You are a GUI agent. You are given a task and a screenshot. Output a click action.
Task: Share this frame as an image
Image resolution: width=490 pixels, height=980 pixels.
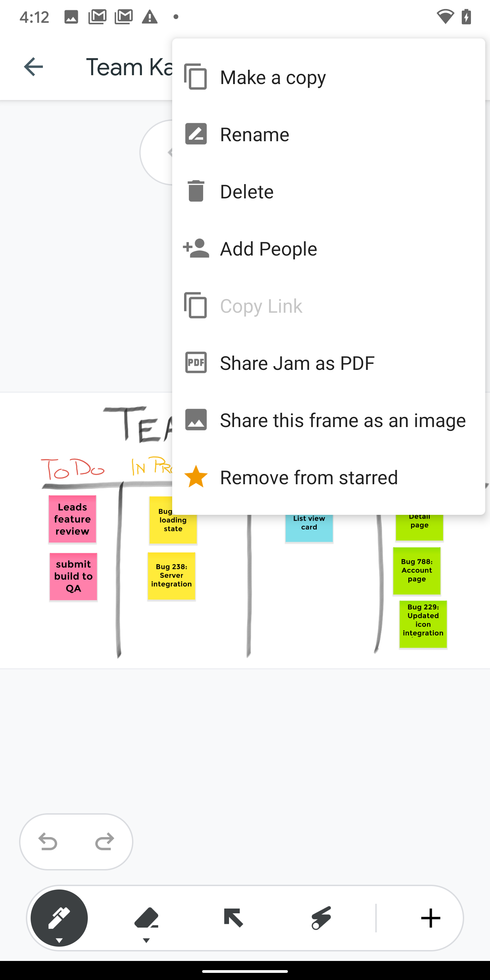tap(343, 420)
